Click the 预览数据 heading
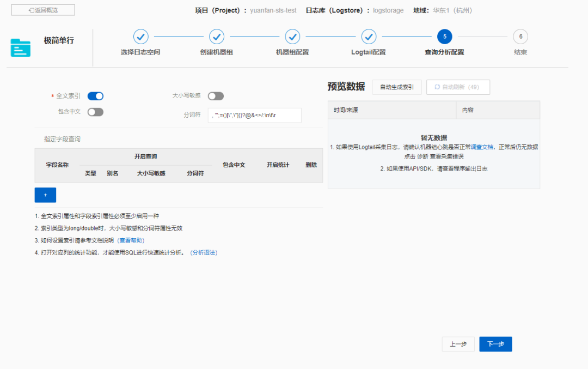588x369 pixels. [x=346, y=87]
